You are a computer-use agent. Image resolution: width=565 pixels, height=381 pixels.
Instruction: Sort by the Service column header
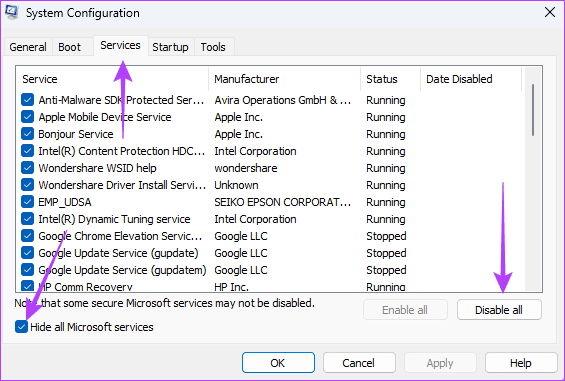[x=112, y=79]
